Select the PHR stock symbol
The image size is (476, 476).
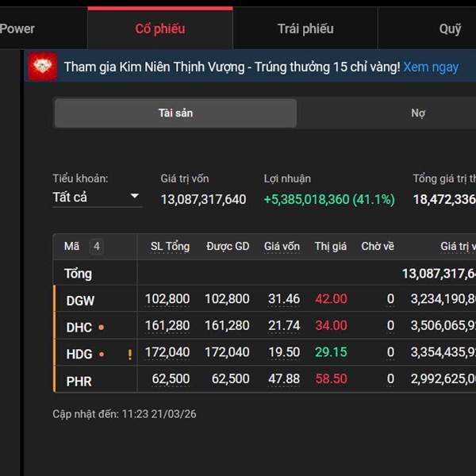pyautogui.click(x=79, y=381)
